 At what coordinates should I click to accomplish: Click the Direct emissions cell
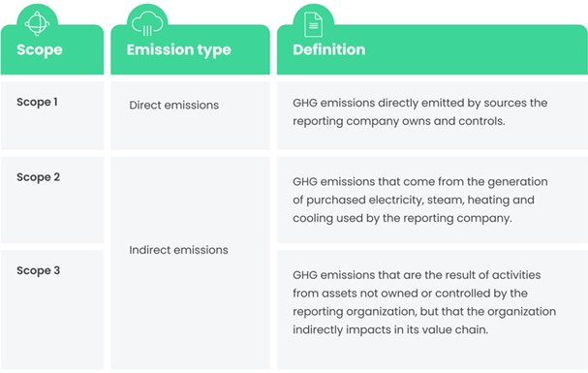[174, 105]
